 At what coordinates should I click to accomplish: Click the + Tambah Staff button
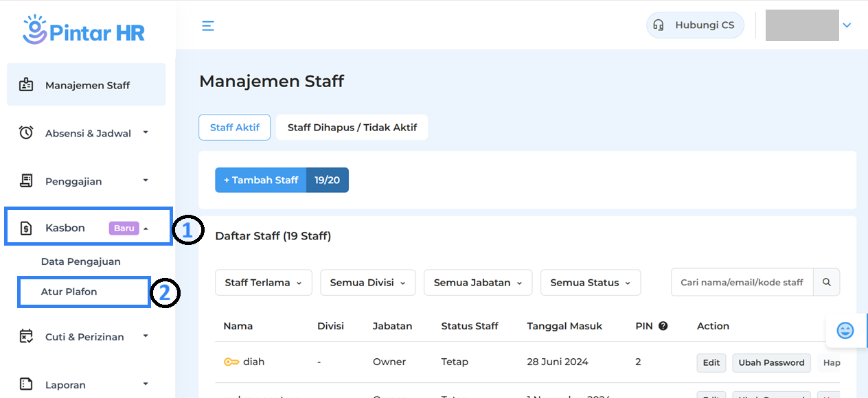(x=261, y=180)
